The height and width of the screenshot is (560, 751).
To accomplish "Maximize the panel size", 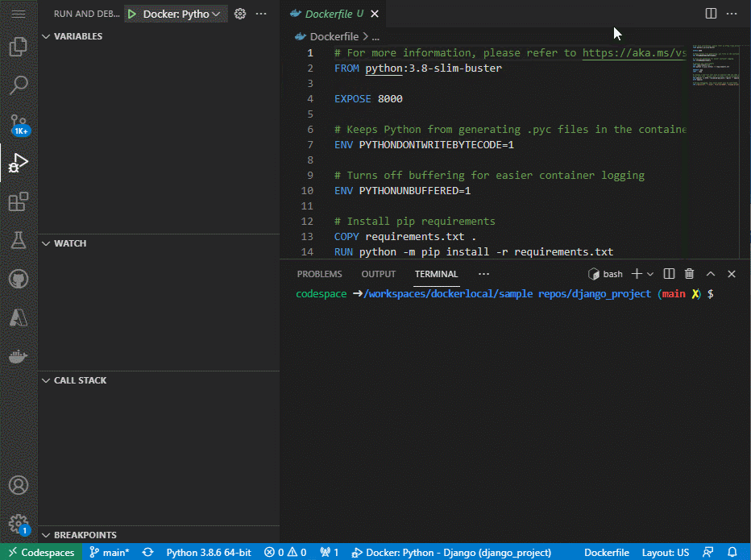I will click(710, 273).
